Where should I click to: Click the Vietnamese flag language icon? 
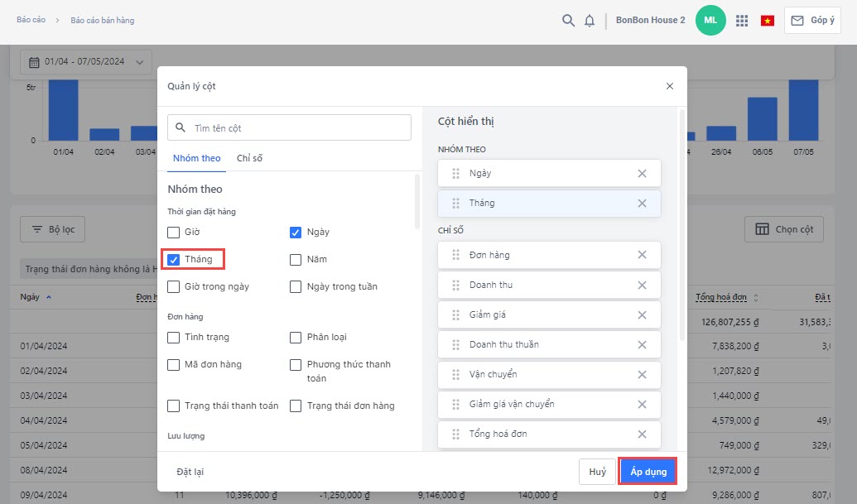(x=767, y=21)
